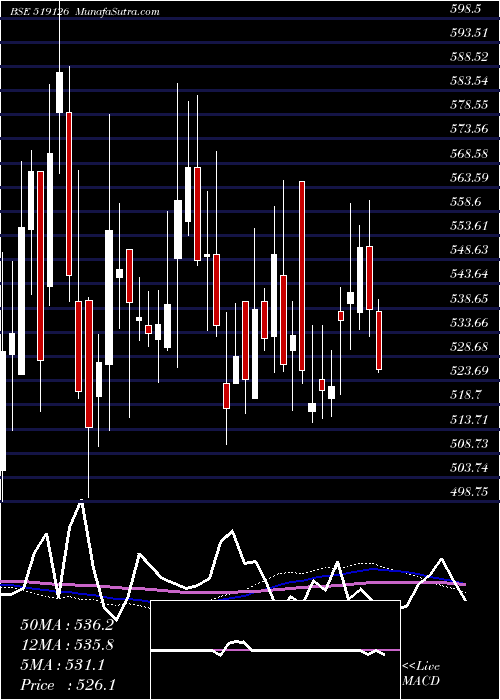Select the 593.51 price axis label

click(x=468, y=33)
